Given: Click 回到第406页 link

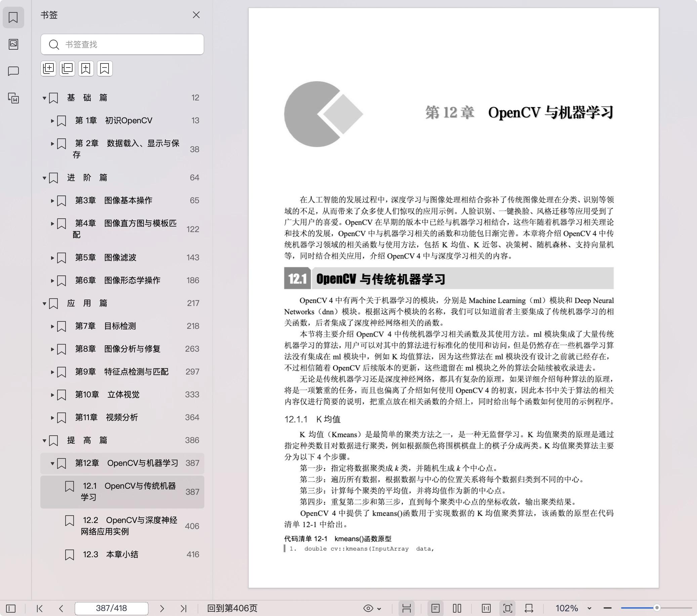Looking at the screenshot, I should click(232, 608).
